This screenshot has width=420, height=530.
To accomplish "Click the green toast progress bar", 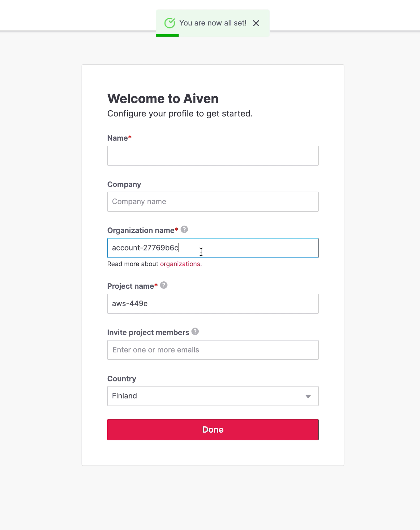I will (x=167, y=35).
